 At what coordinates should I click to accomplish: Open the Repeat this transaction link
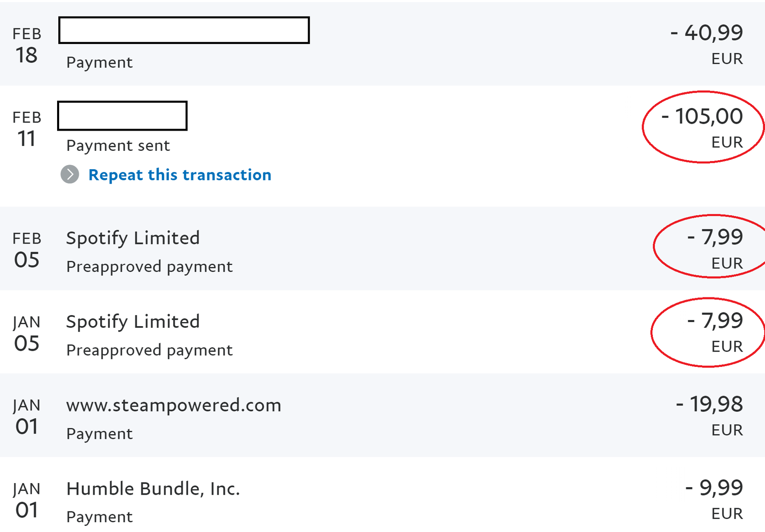coord(180,175)
